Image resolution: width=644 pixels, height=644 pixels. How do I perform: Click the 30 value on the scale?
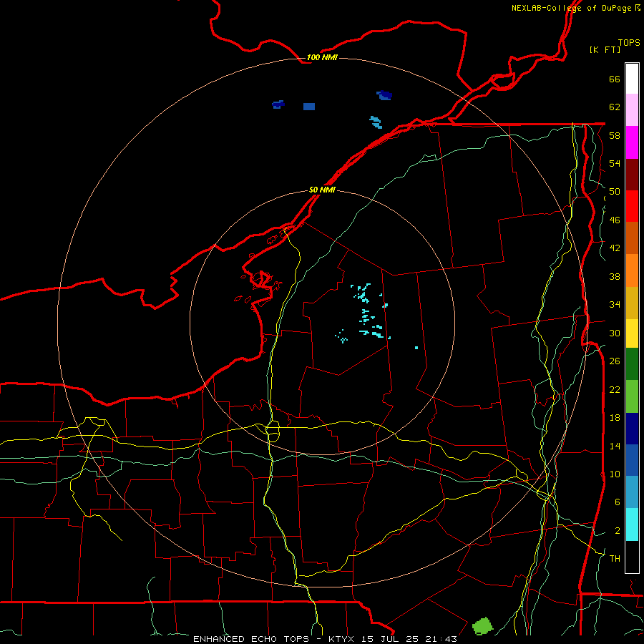(615, 333)
